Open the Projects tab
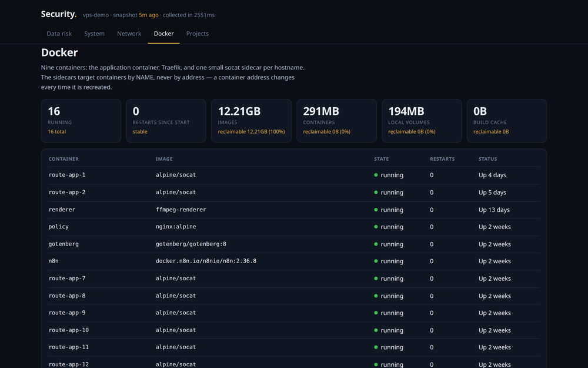This screenshot has width=588, height=368. click(197, 34)
